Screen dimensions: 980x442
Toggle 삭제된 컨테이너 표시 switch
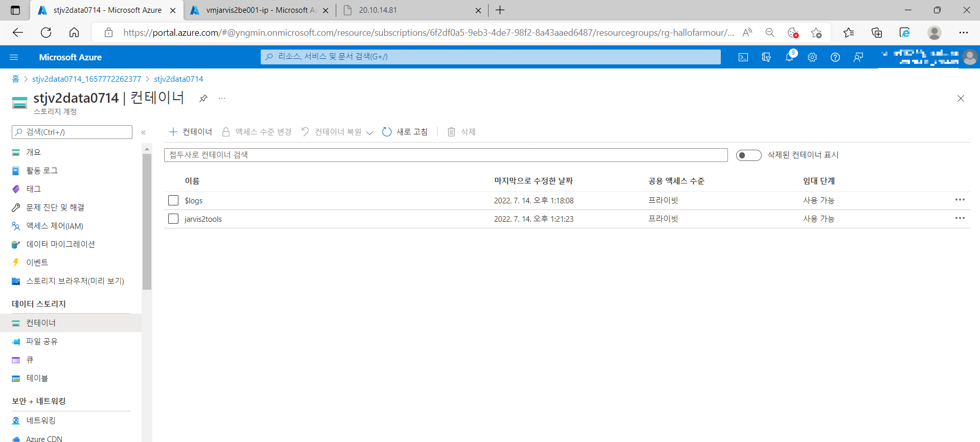(748, 155)
